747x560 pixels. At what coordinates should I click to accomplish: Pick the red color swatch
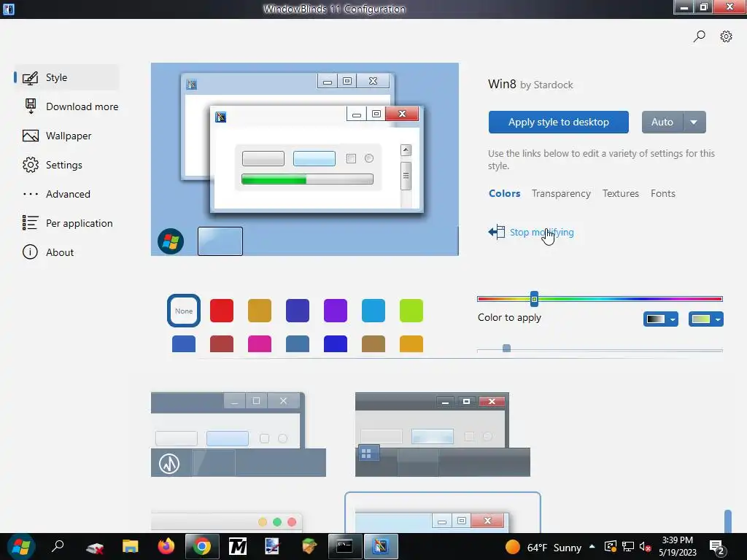click(222, 311)
